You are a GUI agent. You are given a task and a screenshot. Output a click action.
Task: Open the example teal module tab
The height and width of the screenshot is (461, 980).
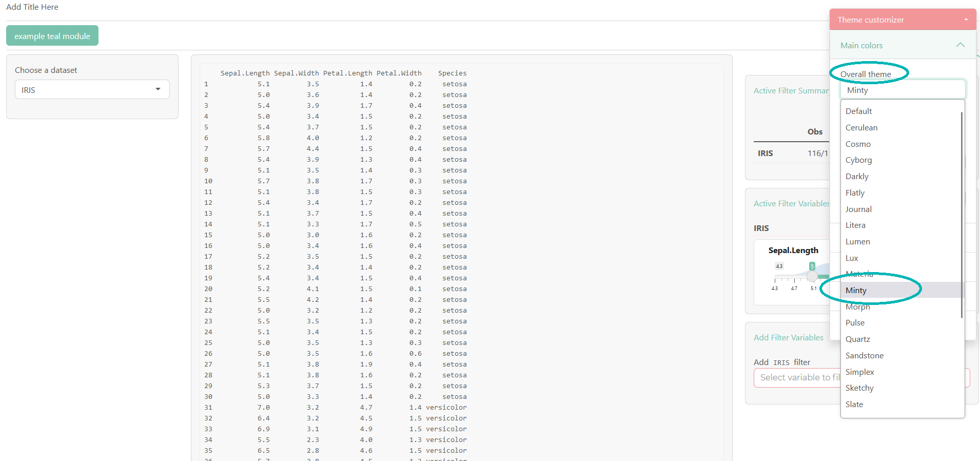tap(52, 36)
